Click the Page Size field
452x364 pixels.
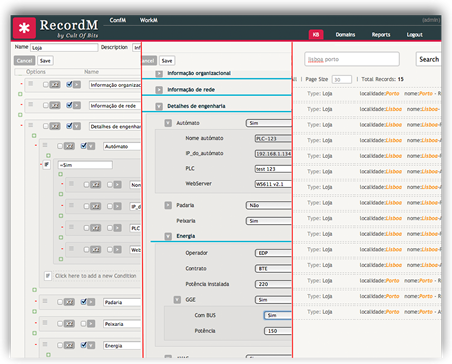[342, 79]
